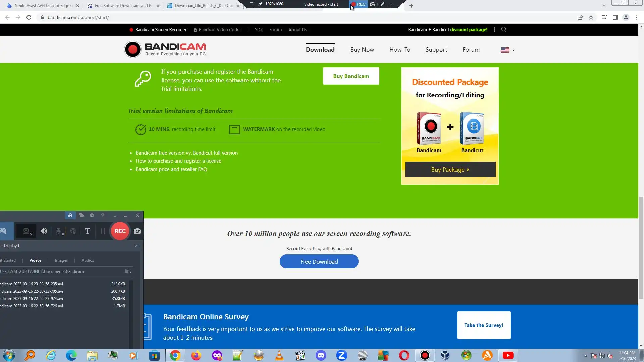Open the Support menu item

pyautogui.click(x=436, y=50)
